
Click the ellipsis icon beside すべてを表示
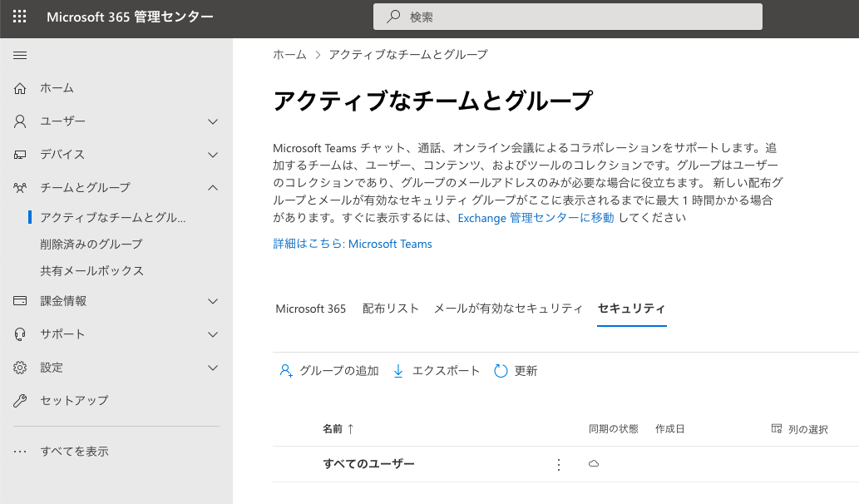coord(20,452)
